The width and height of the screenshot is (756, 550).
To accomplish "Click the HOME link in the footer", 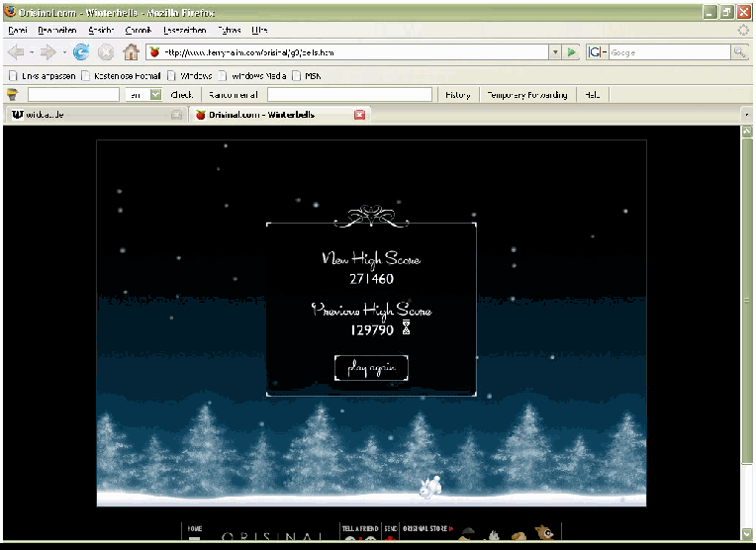I will coord(195,529).
